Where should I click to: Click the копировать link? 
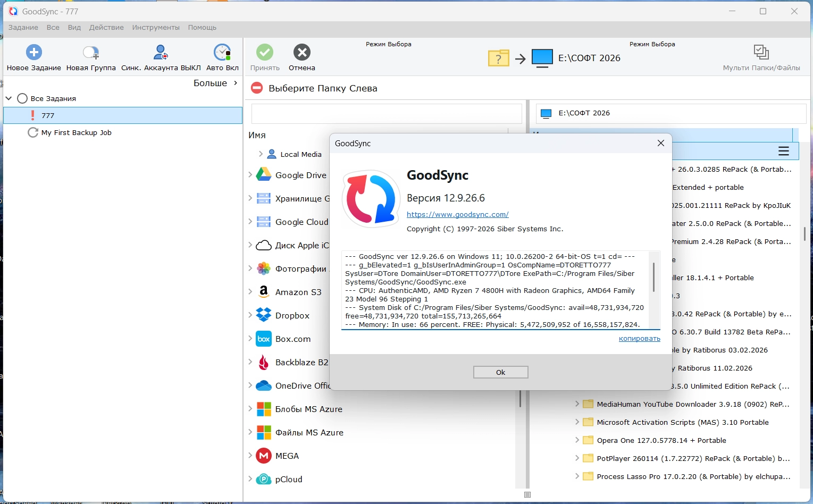(x=640, y=339)
